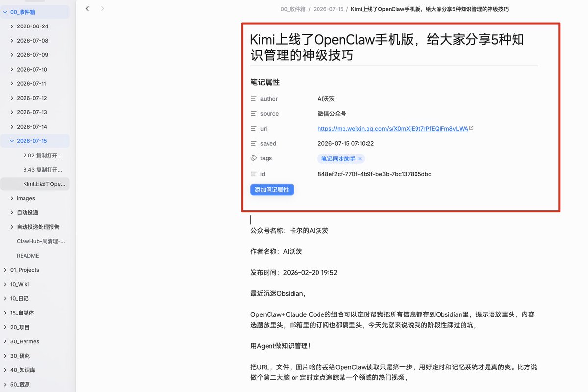Click 00_收件箱 in the breadcrumb
Viewport: 588px width, 392px height.
pos(293,9)
